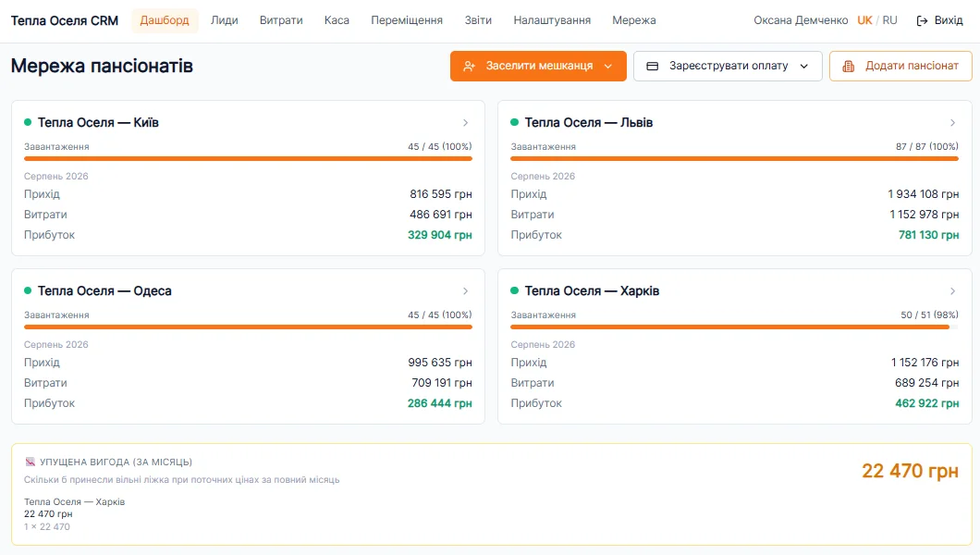The image size is (980, 555).
Task: Go to the Витрати tab
Action: click(x=281, y=20)
